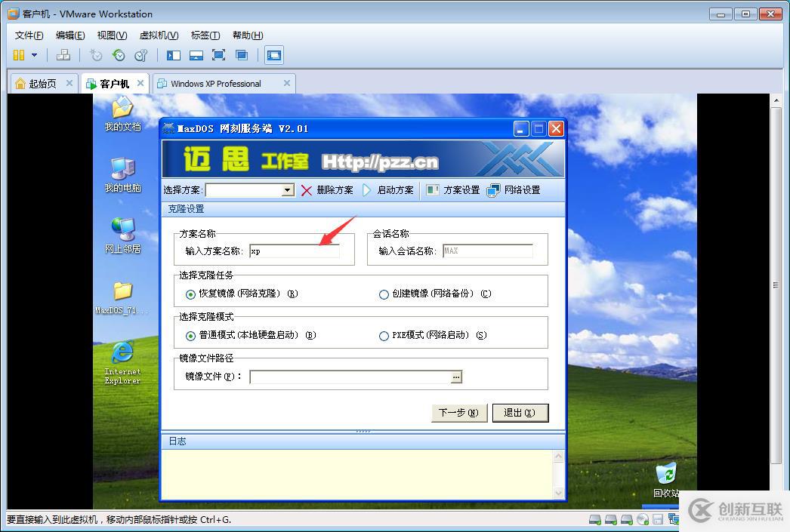Viewport: 790px width, 532px height.
Task: Select 创建镜像(网络备份) radio option
Action: tap(435, 294)
